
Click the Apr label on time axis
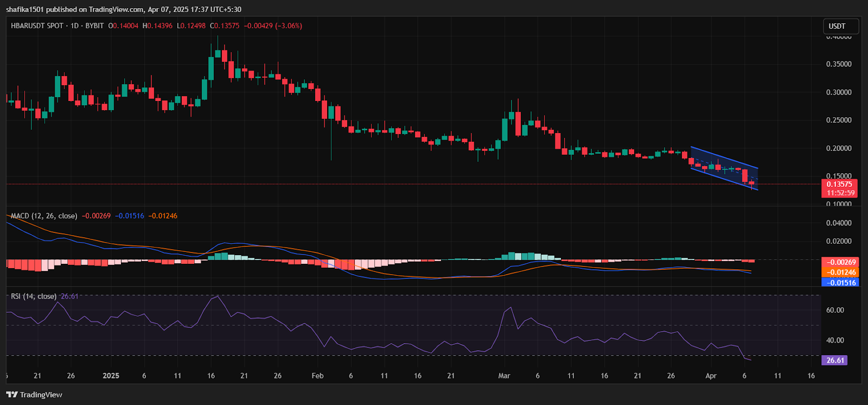tap(711, 376)
